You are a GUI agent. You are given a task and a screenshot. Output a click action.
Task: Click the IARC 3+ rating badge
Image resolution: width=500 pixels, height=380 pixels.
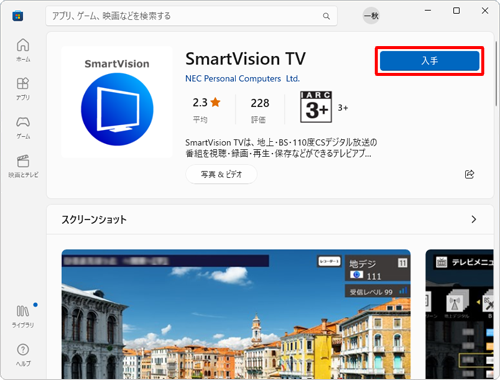pos(316,107)
